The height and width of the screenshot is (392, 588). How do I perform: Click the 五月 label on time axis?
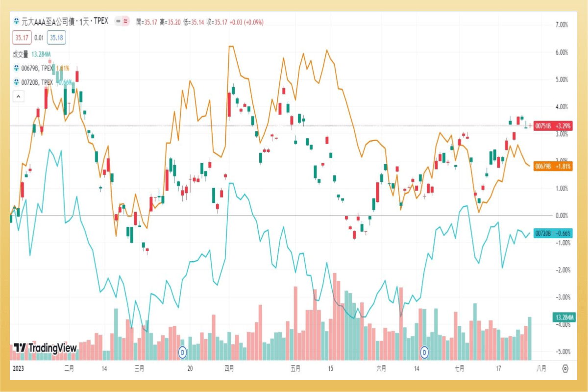coord(295,368)
